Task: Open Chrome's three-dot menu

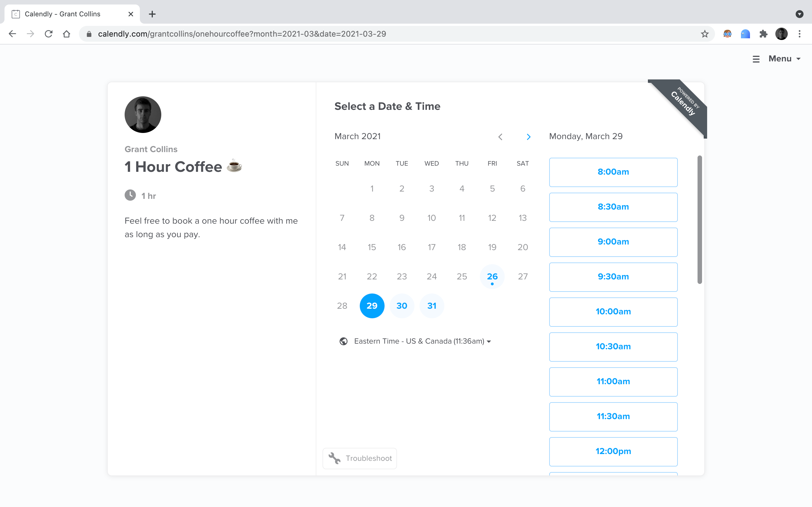Action: click(800, 34)
